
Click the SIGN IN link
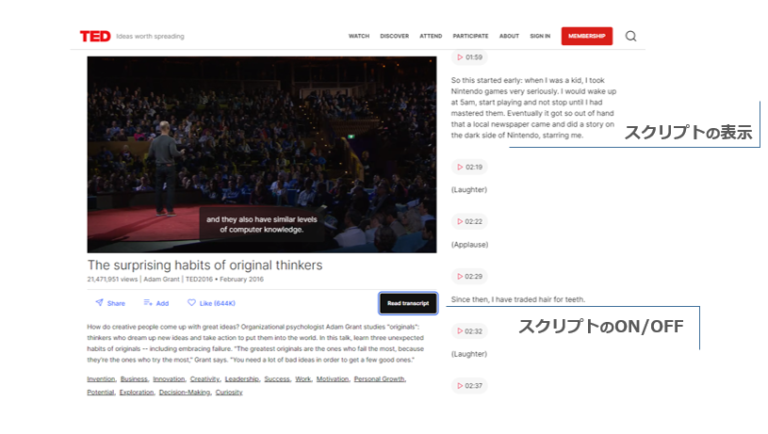(x=540, y=36)
